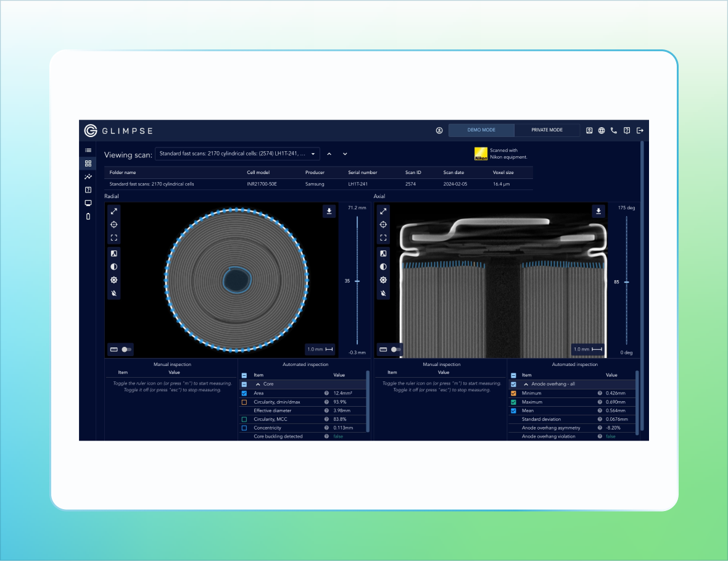Open the battery cell icon in the sidebar
This screenshot has height=561, width=728.
click(x=88, y=217)
